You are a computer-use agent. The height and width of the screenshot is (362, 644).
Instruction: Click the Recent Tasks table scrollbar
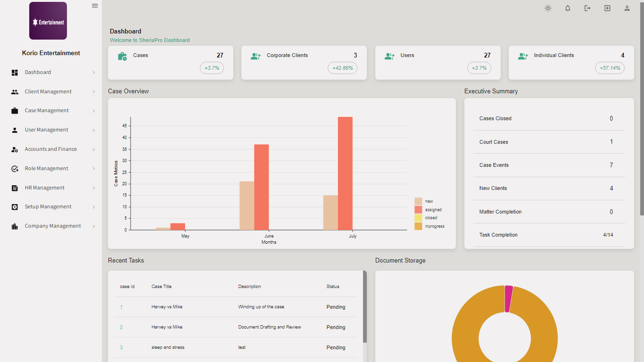364,306
